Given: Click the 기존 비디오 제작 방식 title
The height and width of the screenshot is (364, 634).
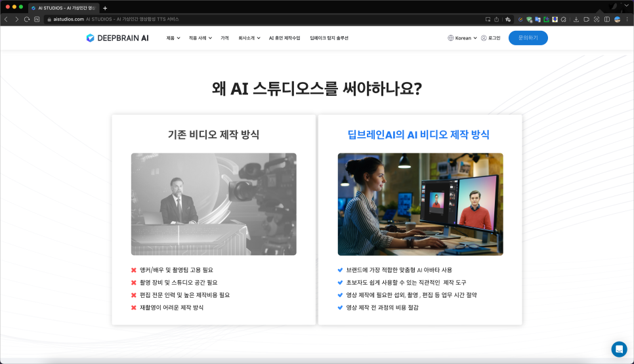Looking at the screenshot, I should pos(213,134).
